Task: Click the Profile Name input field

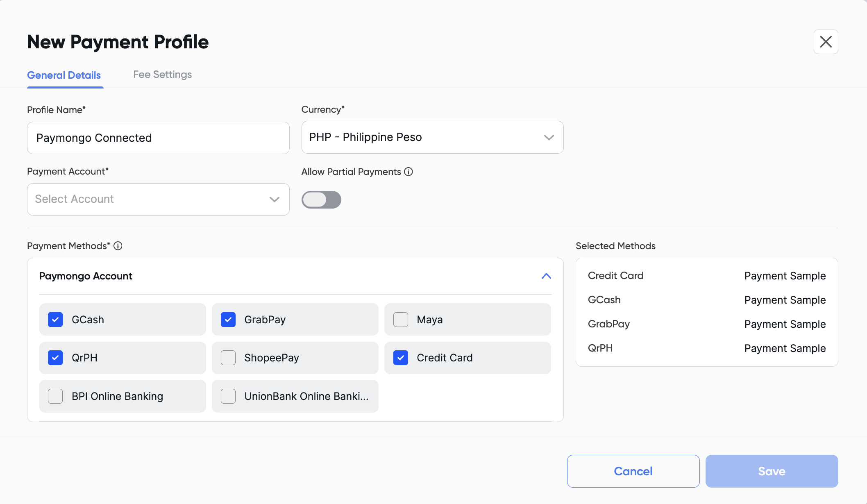Action: pos(158,138)
